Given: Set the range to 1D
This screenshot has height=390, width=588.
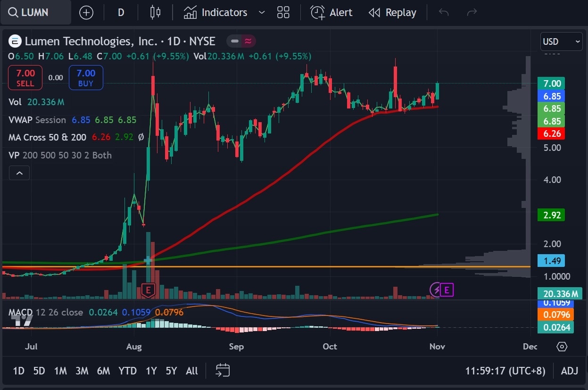Looking at the screenshot, I should [18, 371].
